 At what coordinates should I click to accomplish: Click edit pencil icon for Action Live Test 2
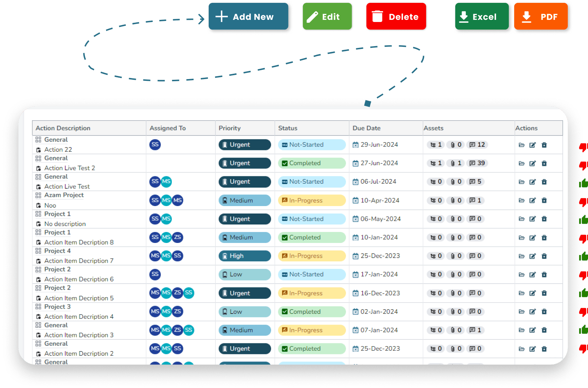pyautogui.click(x=532, y=163)
